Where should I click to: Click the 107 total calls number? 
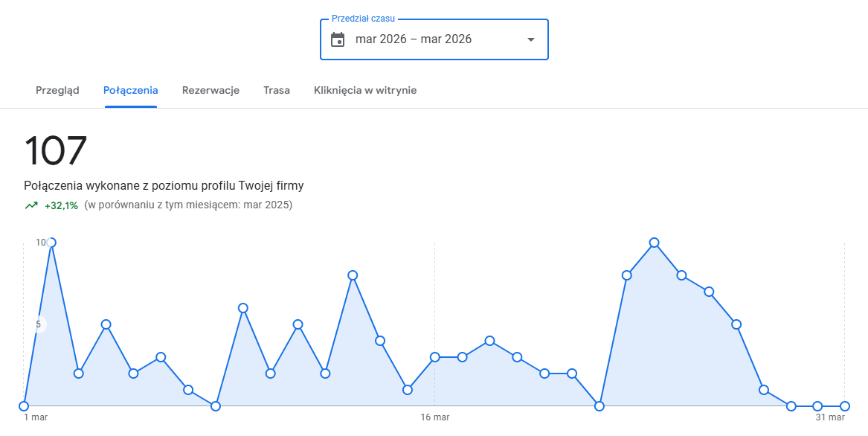(x=56, y=151)
